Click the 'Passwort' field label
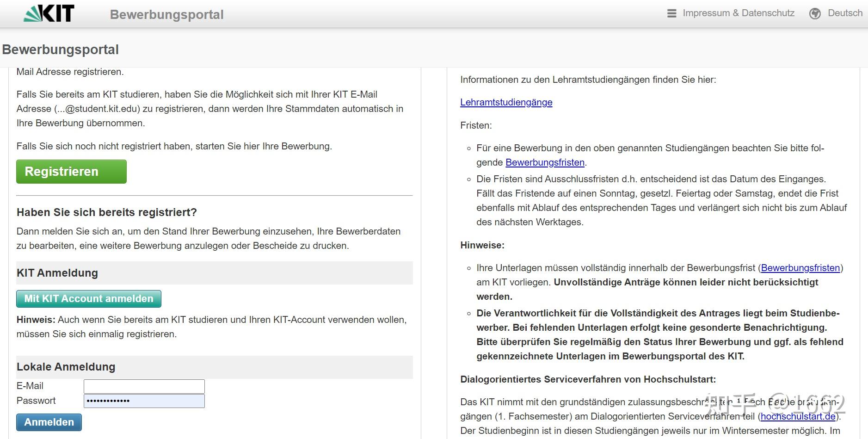Screen dimensions: 868x439 36,401
